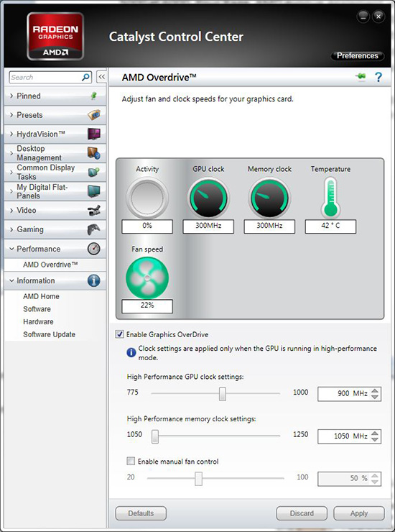395x532 pixels.
Task: Click the Presets camera icon
Action: point(94,115)
